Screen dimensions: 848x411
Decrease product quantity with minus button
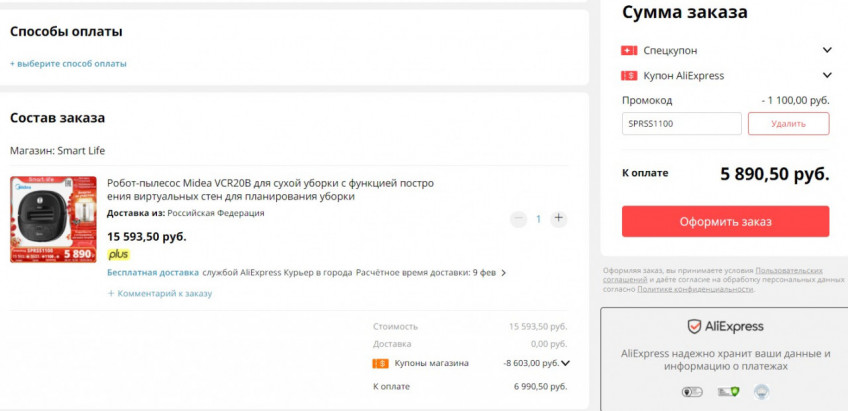[x=517, y=218]
